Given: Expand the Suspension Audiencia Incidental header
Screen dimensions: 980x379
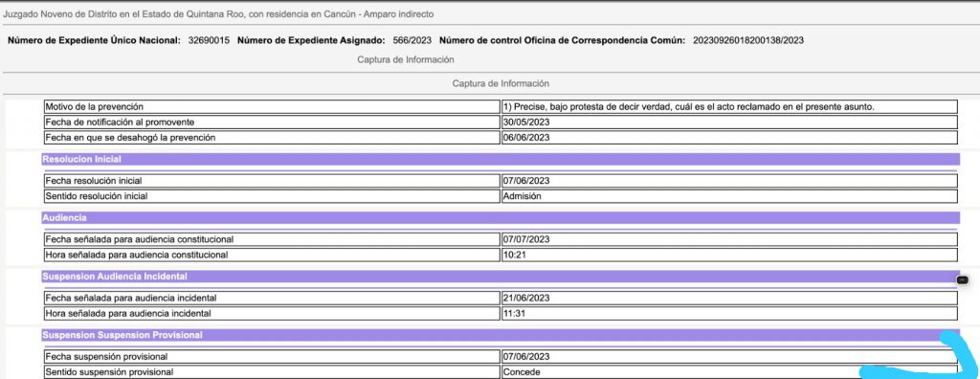Looking at the screenshot, I should click(501, 277).
